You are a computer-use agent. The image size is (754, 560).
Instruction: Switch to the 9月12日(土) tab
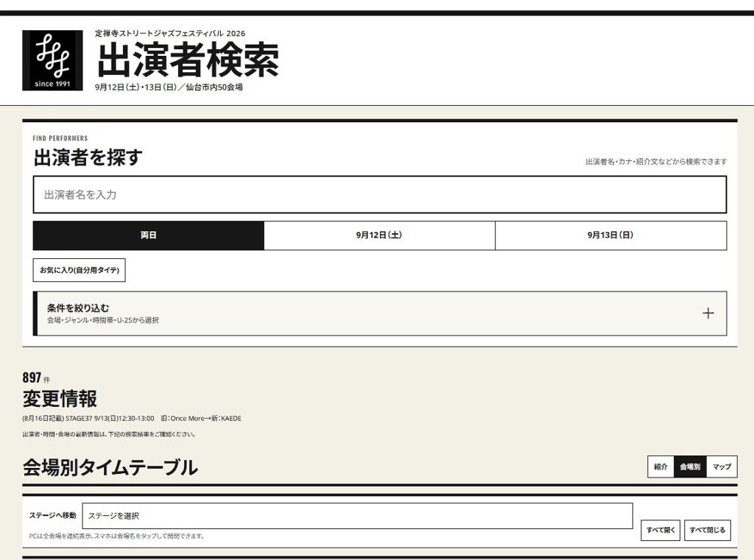click(379, 235)
